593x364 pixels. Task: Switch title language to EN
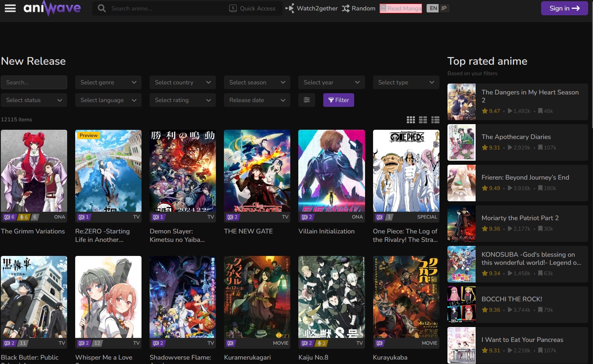tap(433, 8)
